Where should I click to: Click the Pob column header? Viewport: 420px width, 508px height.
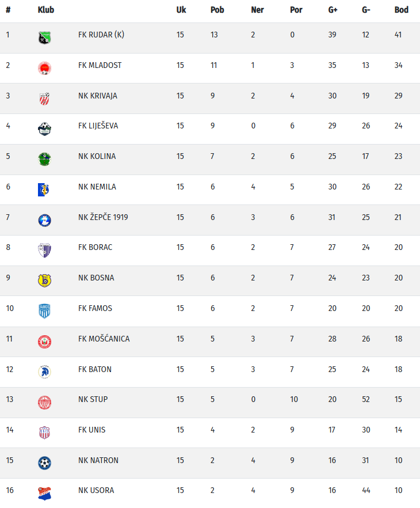[x=217, y=10]
